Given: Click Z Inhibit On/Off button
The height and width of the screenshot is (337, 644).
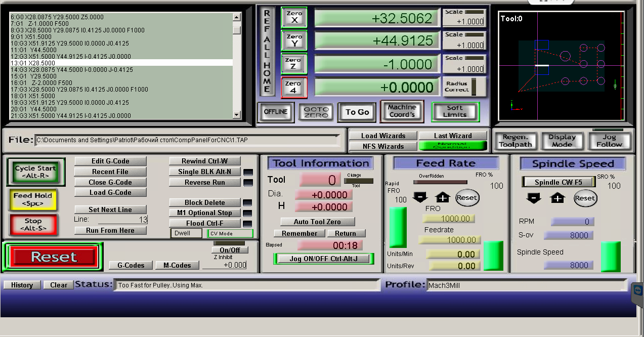Looking at the screenshot, I should click(230, 250).
